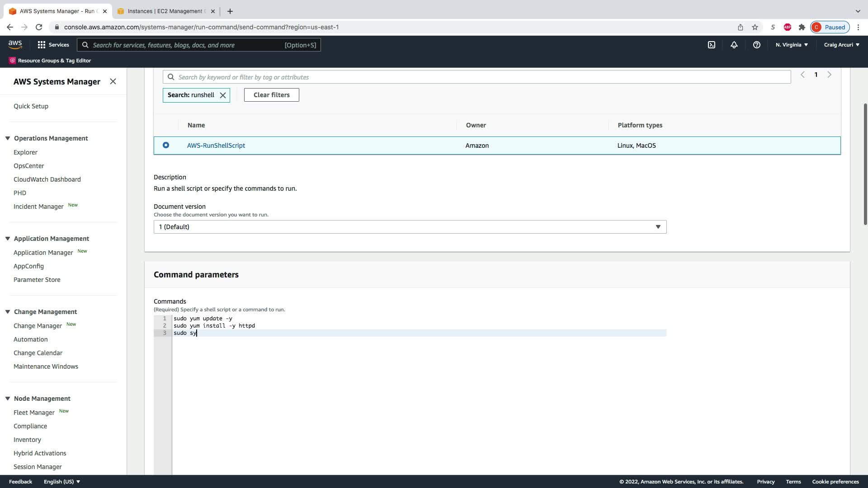
Task: Open AWS CloudShell icon in header
Action: pos(711,45)
